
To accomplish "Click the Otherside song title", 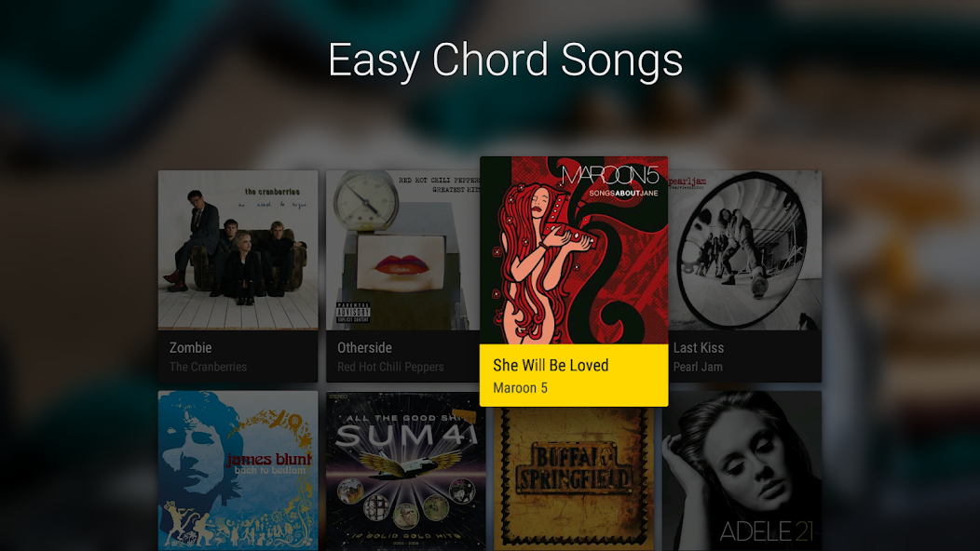I will [364, 348].
